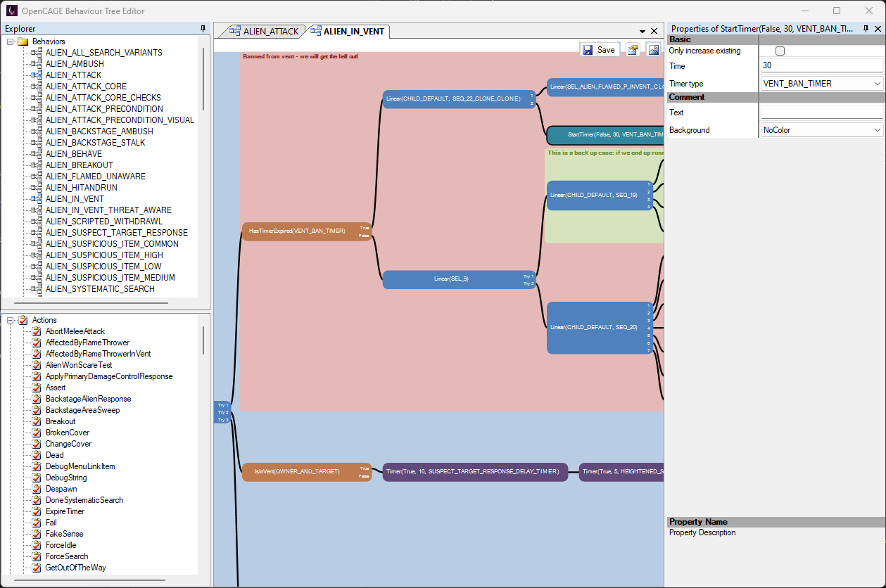This screenshot has width=886, height=588.
Task: Click the picture export toolbar icon
Action: tap(654, 50)
